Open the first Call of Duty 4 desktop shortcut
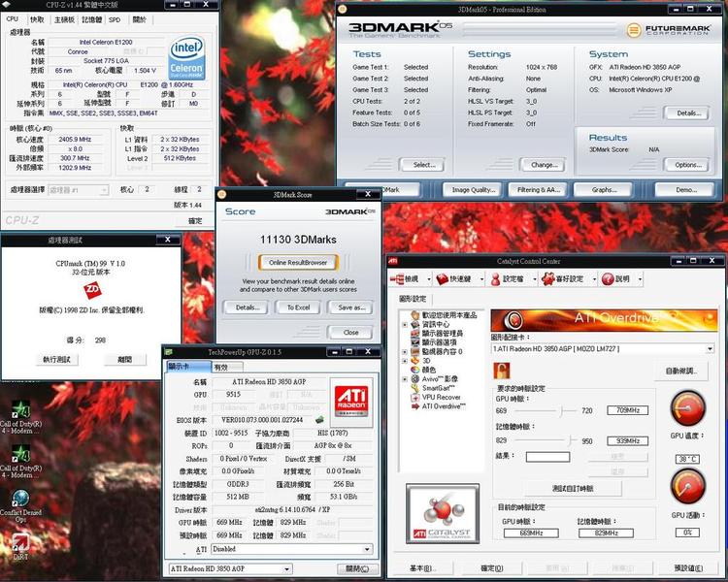 click(20, 417)
